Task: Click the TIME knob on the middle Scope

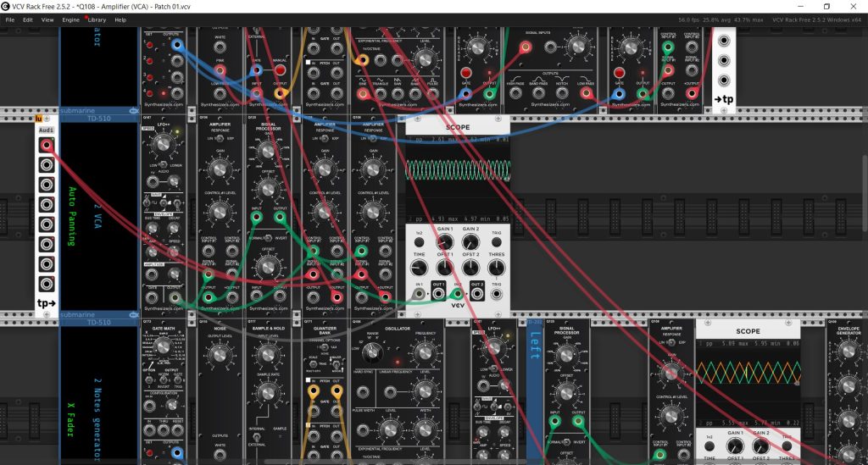Action: (x=419, y=268)
